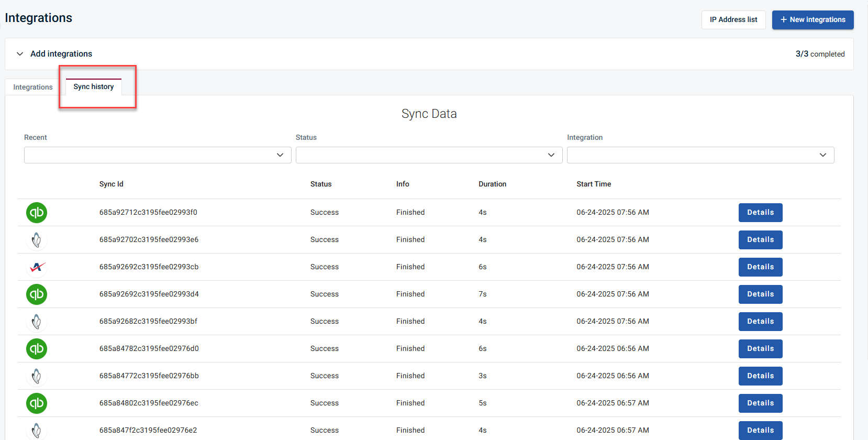Open the Recent filter dropdown
This screenshot has height=440, width=868.
tap(158, 155)
